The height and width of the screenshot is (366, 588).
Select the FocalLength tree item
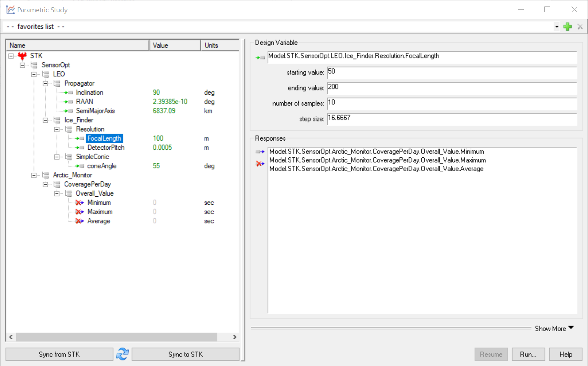[104, 138]
